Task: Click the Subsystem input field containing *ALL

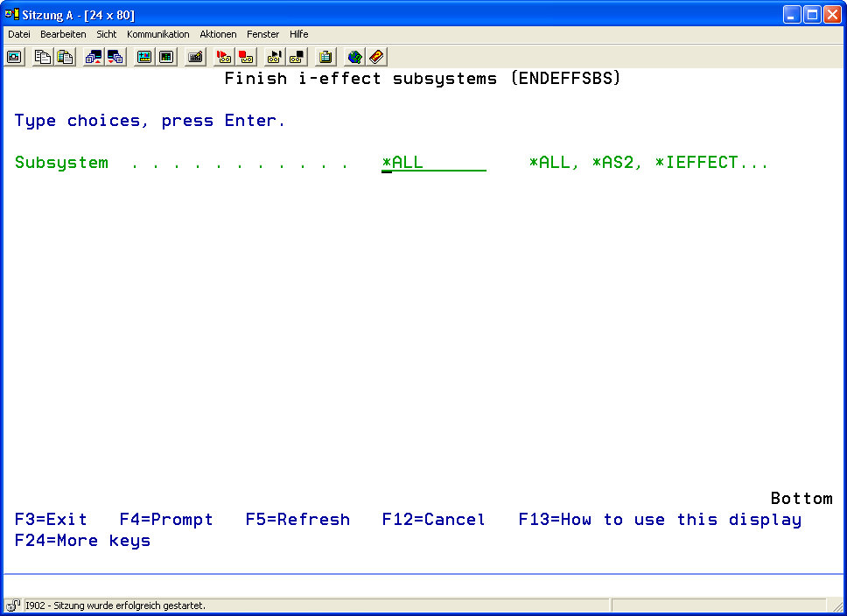Action: pyautogui.click(x=433, y=163)
